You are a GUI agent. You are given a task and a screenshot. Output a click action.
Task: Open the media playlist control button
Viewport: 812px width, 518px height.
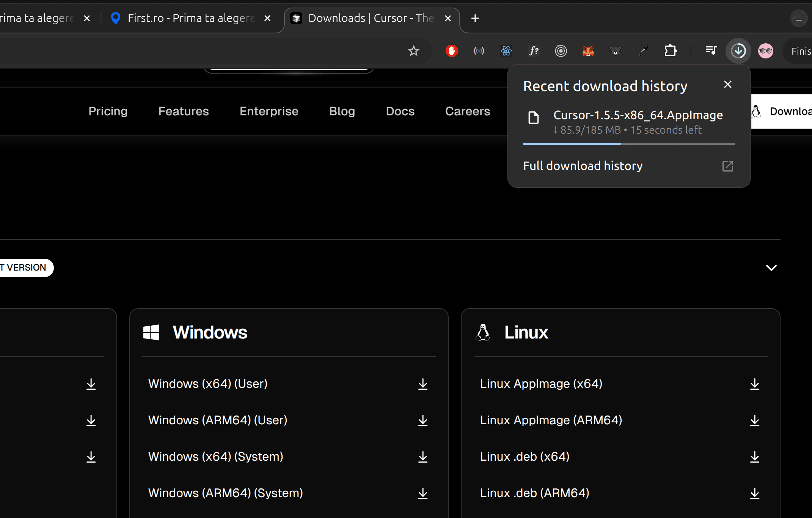point(711,50)
